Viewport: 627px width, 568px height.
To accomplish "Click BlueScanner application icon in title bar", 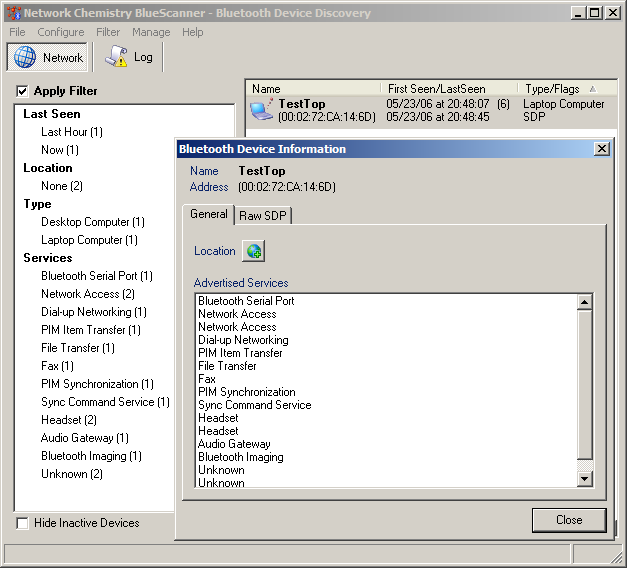I will [x=14, y=13].
